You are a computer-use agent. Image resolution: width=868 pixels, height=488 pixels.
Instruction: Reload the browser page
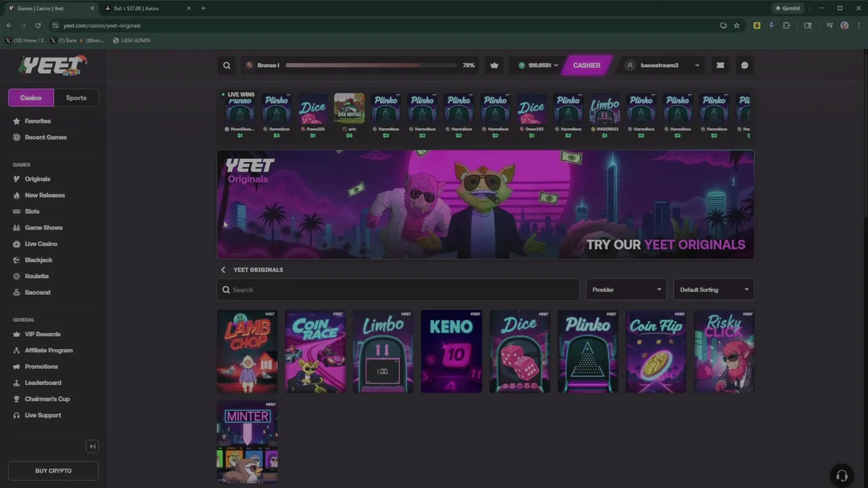pyautogui.click(x=38, y=26)
